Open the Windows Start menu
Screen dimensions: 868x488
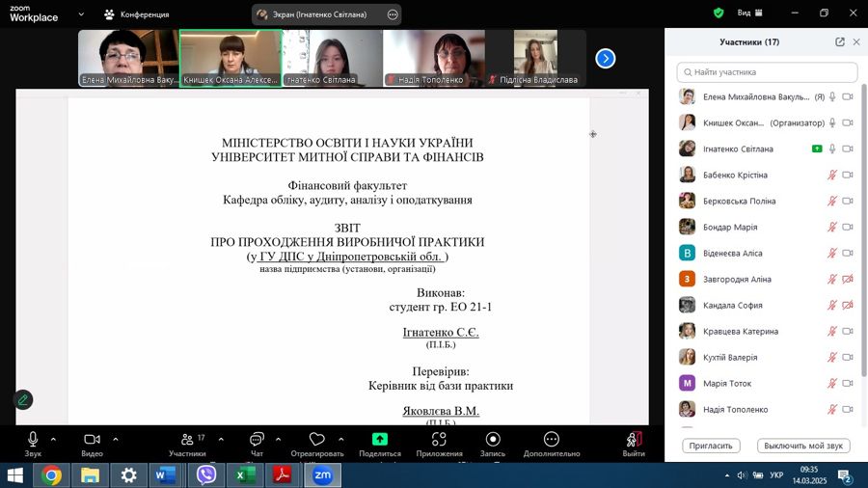pyautogui.click(x=14, y=475)
